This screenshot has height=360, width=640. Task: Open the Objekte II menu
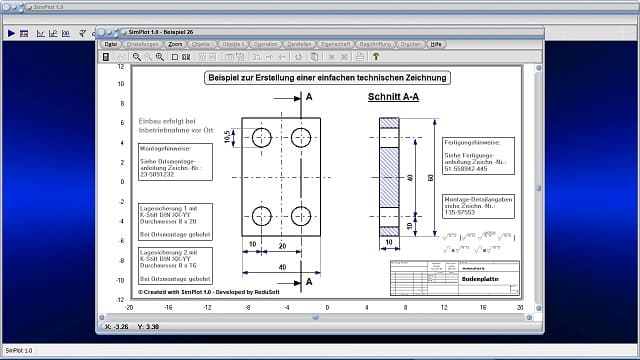click(233, 44)
